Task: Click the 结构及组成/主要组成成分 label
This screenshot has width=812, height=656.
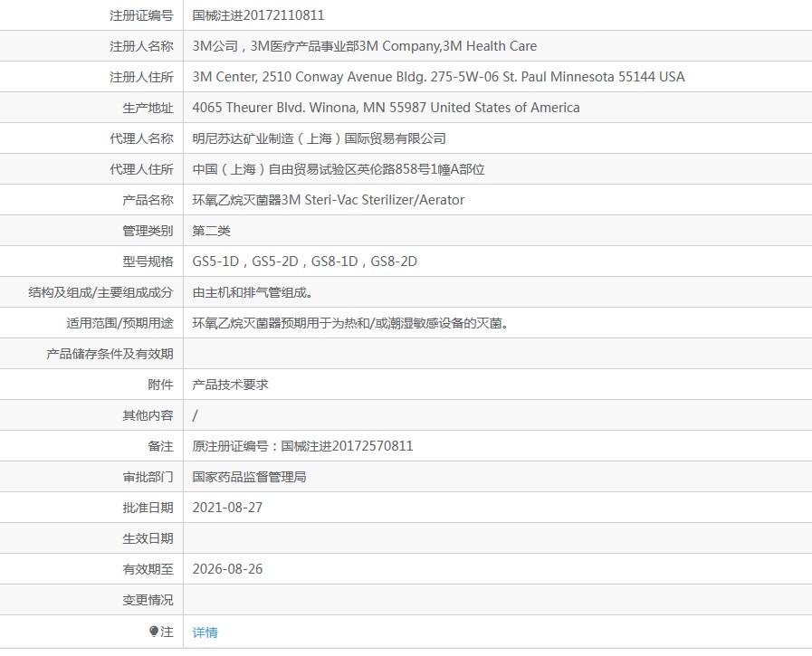Action: tap(100, 292)
